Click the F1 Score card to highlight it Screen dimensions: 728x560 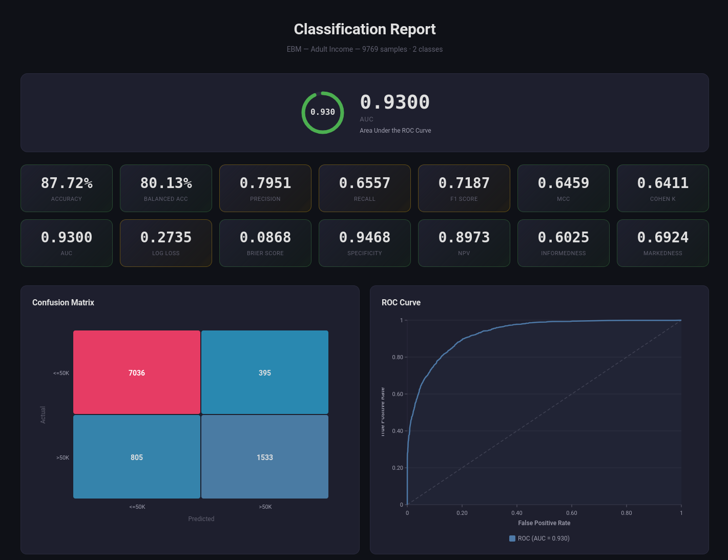(x=464, y=188)
